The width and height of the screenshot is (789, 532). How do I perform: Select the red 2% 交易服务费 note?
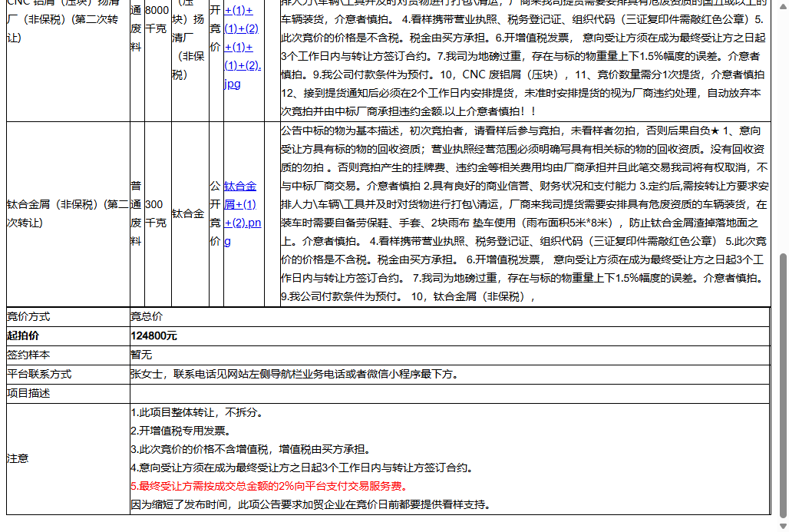click(x=270, y=486)
